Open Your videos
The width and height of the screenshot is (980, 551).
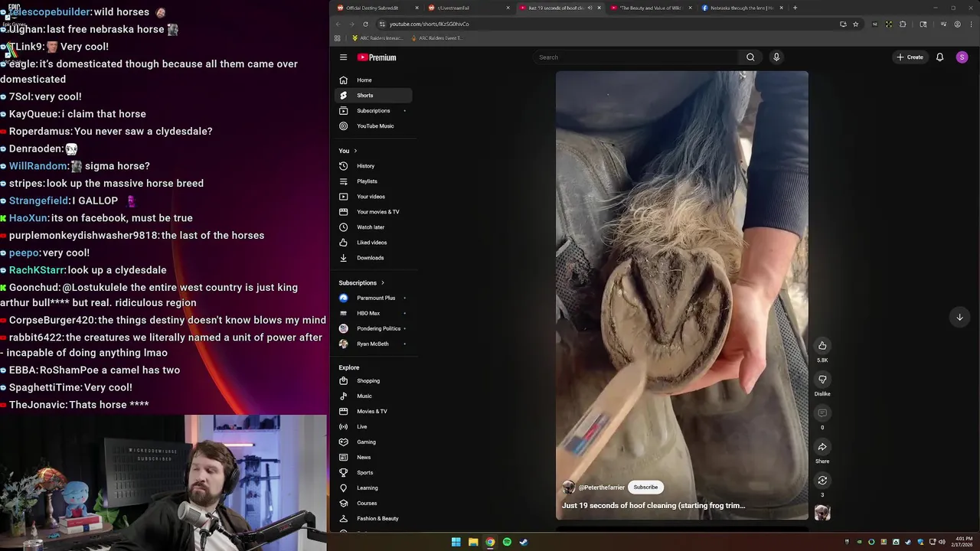click(374, 197)
